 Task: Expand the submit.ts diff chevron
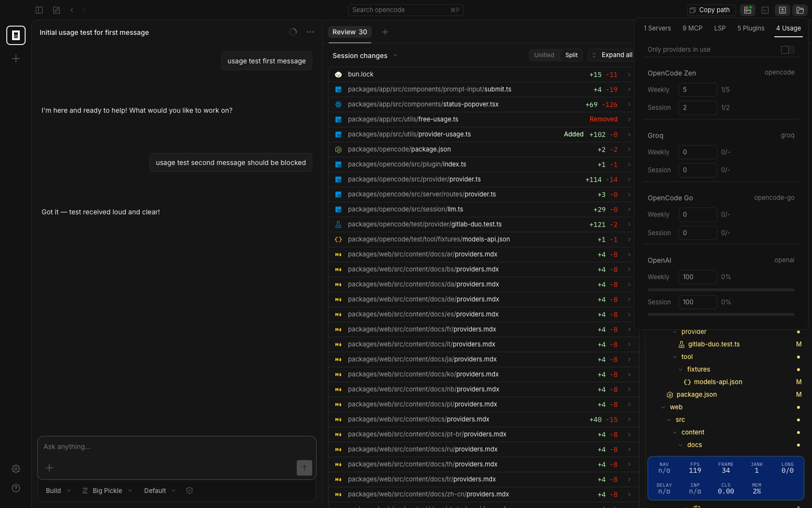pyautogui.click(x=629, y=90)
